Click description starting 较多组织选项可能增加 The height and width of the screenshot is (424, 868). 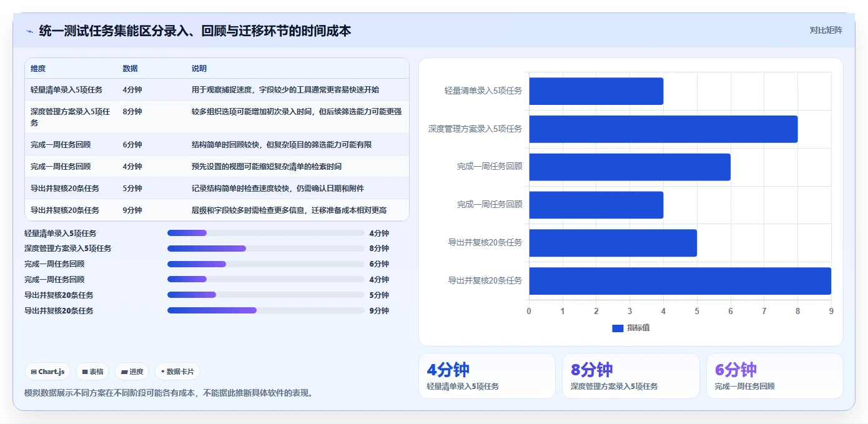(x=297, y=112)
